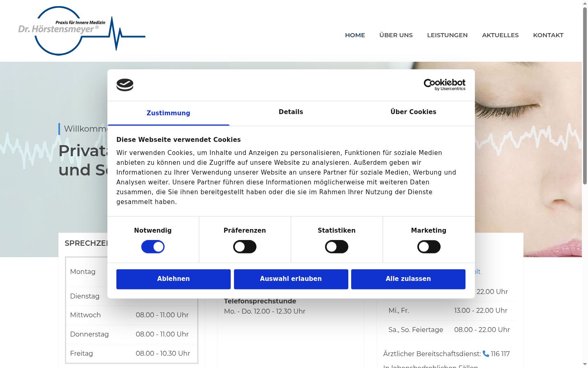Image resolution: width=588 pixels, height=368 pixels.
Task: Click the cookie dialog round badge icon
Action: [x=125, y=85]
